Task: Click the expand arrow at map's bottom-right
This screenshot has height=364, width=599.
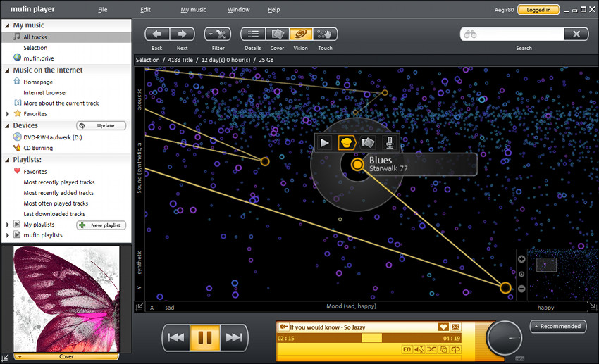Action: 592,306
